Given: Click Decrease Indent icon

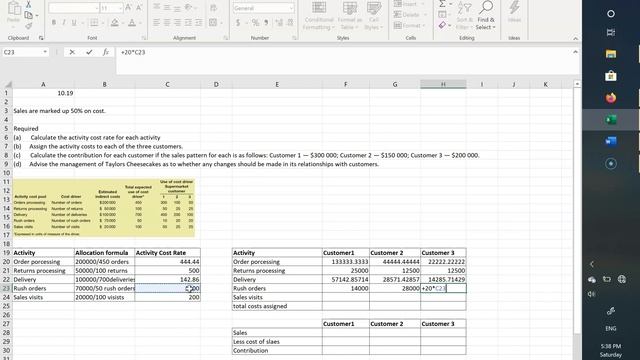Looking at the screenshot, I should click(188, 23).
